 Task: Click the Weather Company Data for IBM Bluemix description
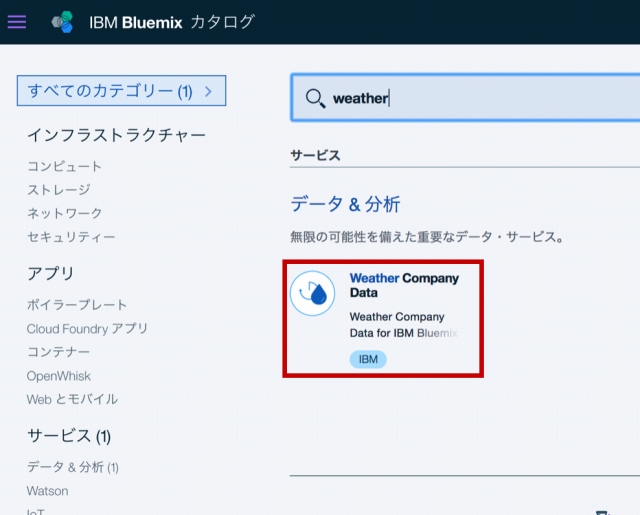coord(403,325)
